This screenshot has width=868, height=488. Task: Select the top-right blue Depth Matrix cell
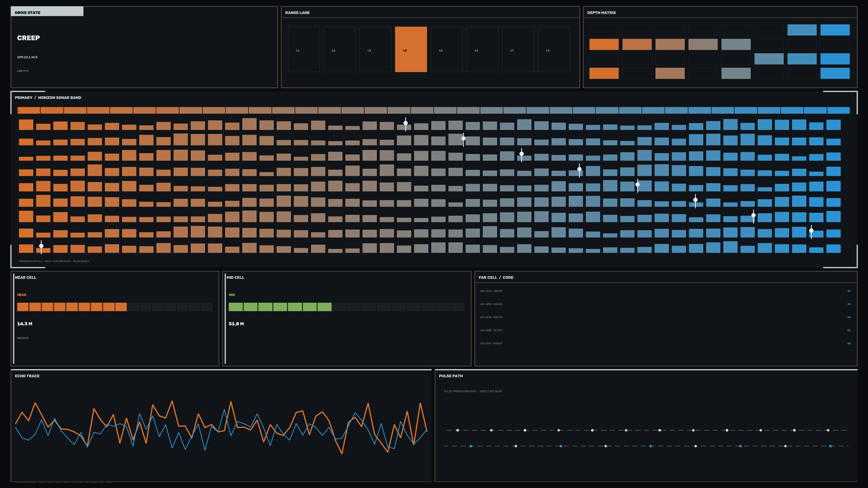pyautogui.click(x=835, y=30)
